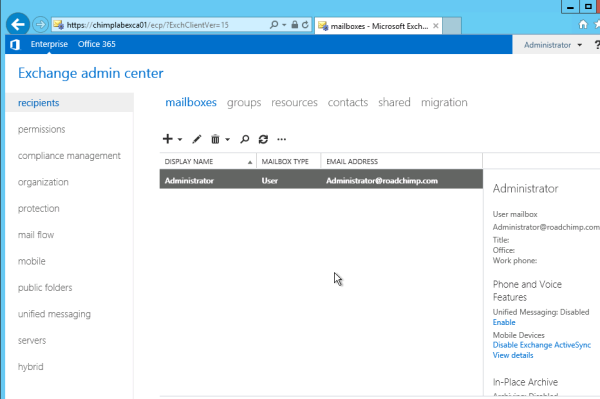Click the Refresh list icon in toolbar
Screen dimensions: 600x399
(263, 139)
